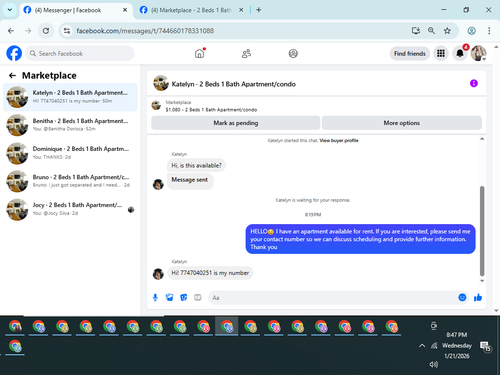Click chat scrollbar thumb
This screenshot has width=500, height=375.
tap(482, 231)
